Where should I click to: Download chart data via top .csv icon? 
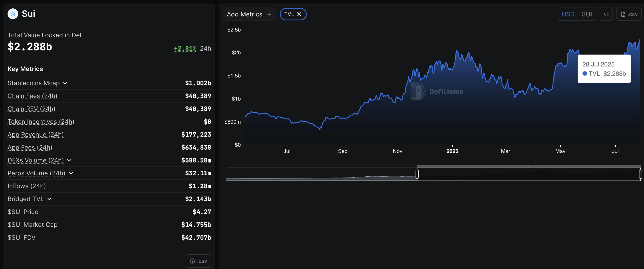[x=629, y=14]
